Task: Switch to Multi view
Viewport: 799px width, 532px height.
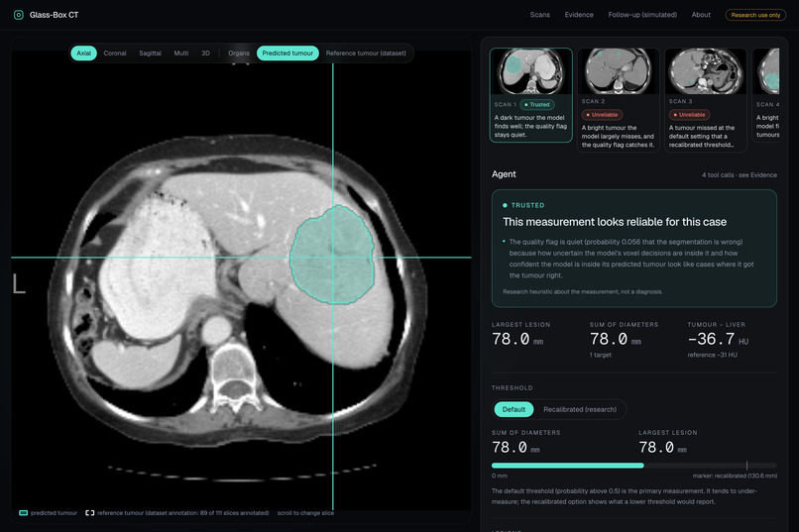Action: point(180,53)
